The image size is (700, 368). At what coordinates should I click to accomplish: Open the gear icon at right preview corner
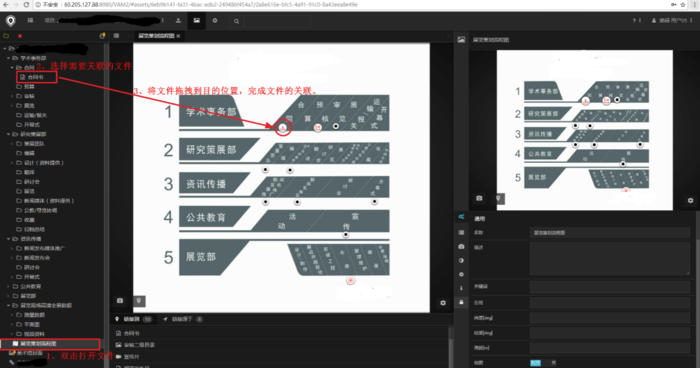click(x=691, y=200)
